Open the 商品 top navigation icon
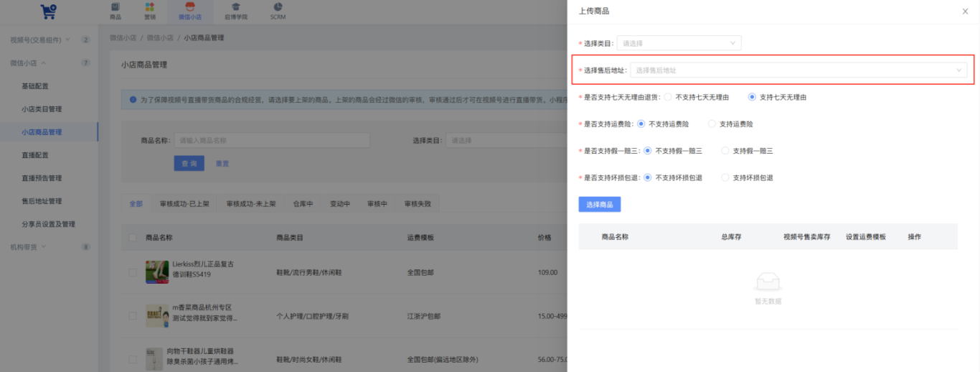 click(115, 6)
